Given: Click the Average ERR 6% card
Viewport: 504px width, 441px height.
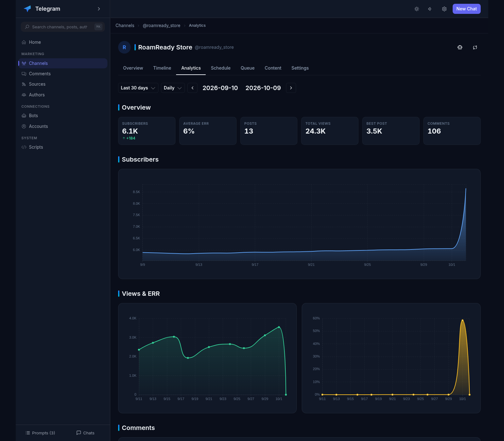Looking at the screenshot, I should click(x=208, y=131).
